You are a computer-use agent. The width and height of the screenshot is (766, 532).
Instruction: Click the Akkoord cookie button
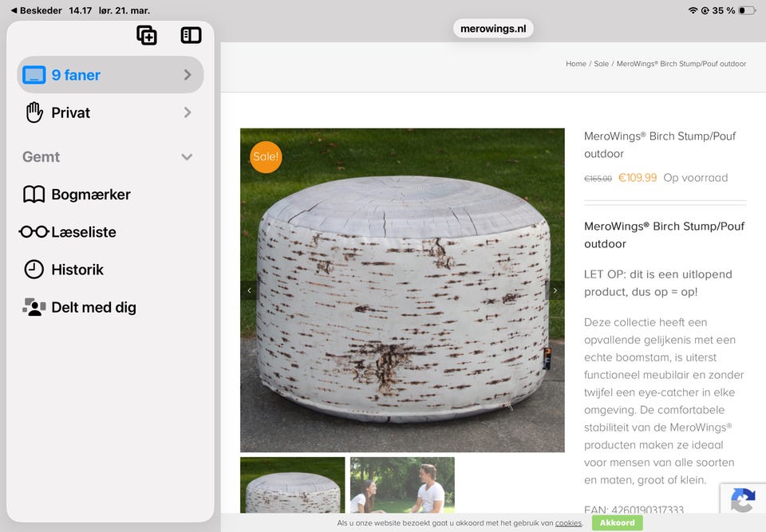[x=618, y=522]
